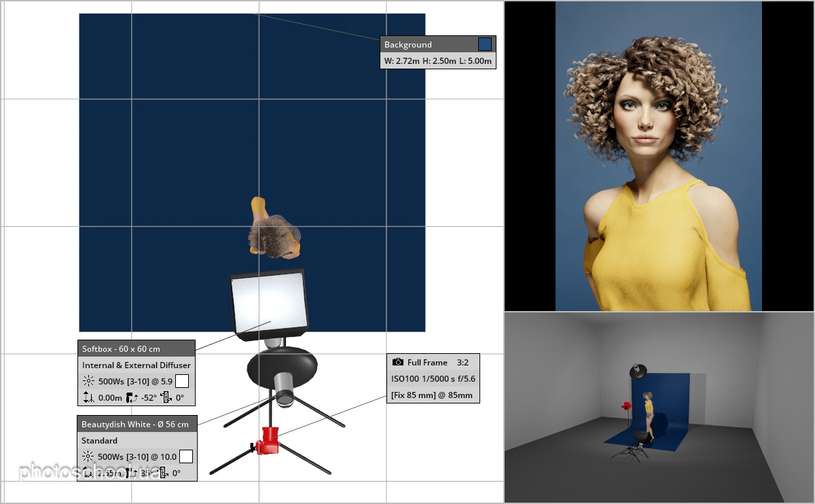Click the Background blue color swatch
815x504 pixels.
[485, 44]
